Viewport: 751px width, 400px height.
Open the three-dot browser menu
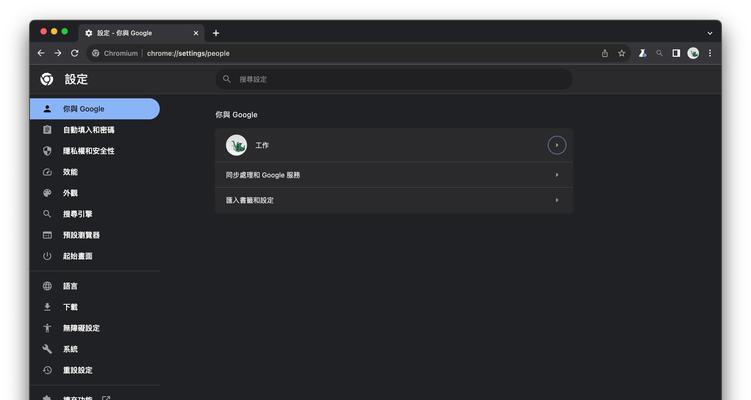pyautogui.click(x=710, y=53)
